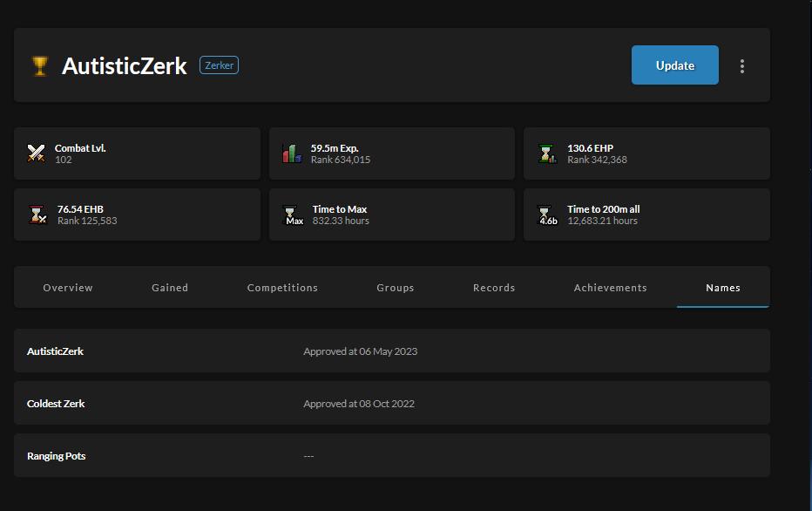812x511 pixels.
Task: Click the AutisticZerk name history row
Action: pyautogui.click(x=391, y=351)
